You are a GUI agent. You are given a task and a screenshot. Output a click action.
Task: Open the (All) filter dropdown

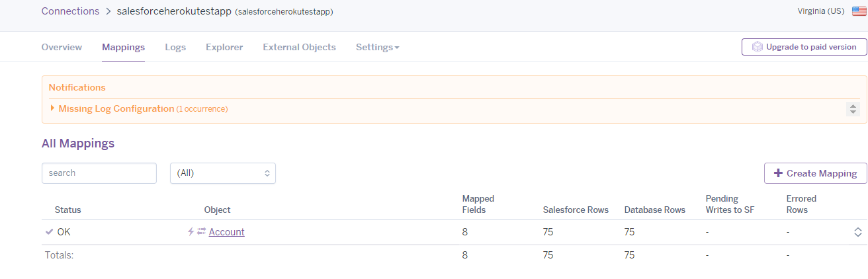(x=223, y=173)
